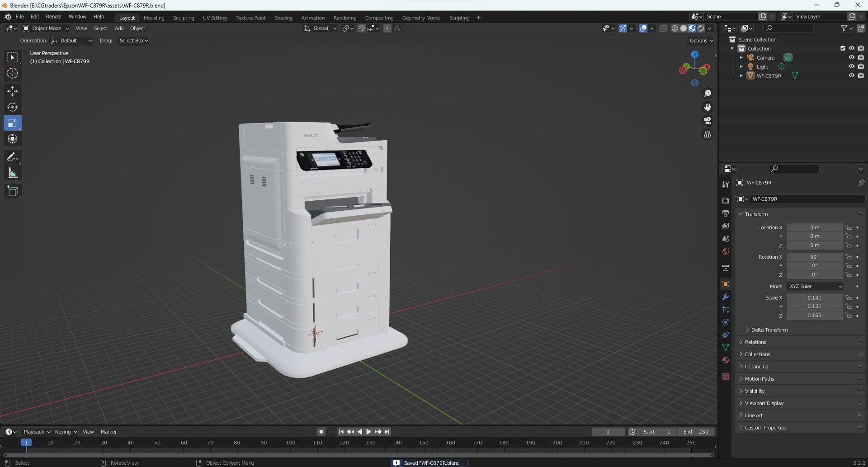Open the Object Data properties green triangle tab
Viewport: 868px width, 467px height.
click(x=726, y=348)
